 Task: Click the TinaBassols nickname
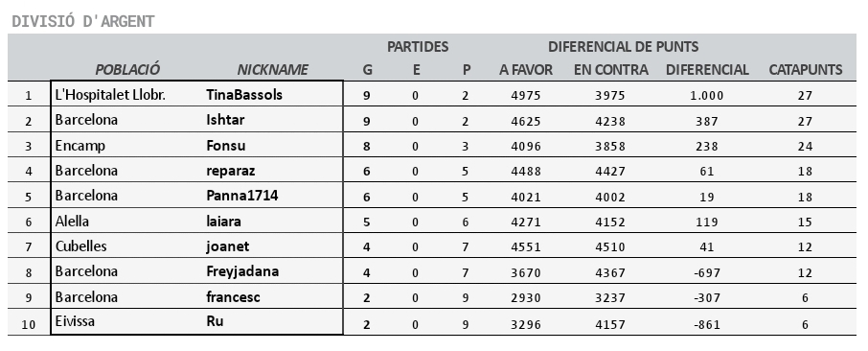[x=244, y=95]
